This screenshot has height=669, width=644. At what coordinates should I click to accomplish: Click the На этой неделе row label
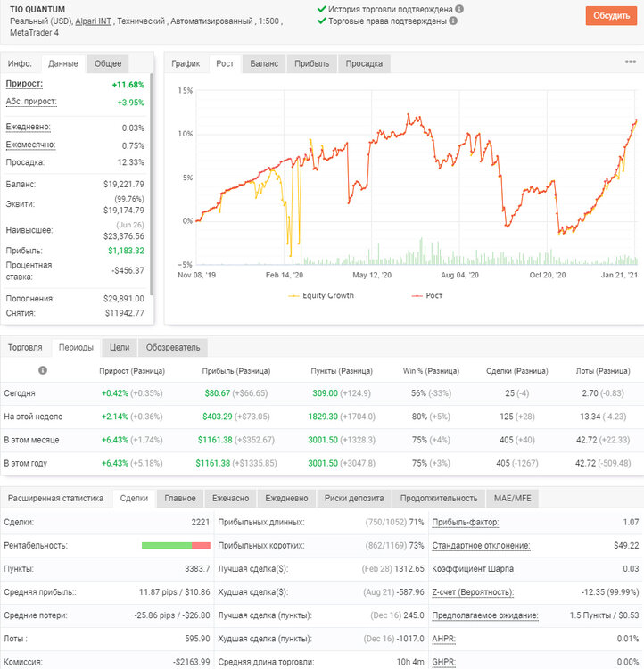[x=33, y=417]
